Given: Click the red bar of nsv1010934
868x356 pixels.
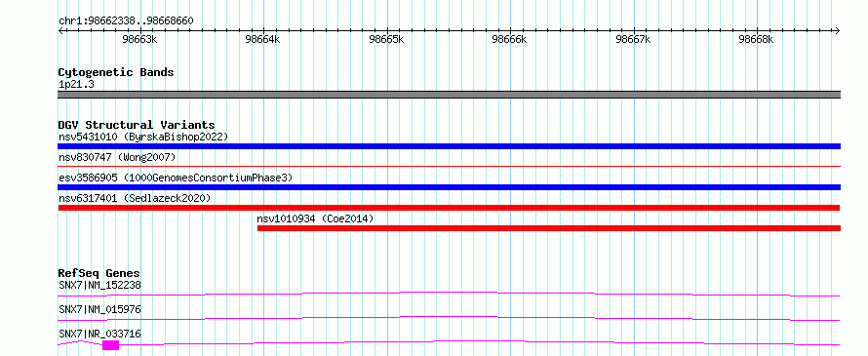Looking at the screenshot, I should (549, 228).
